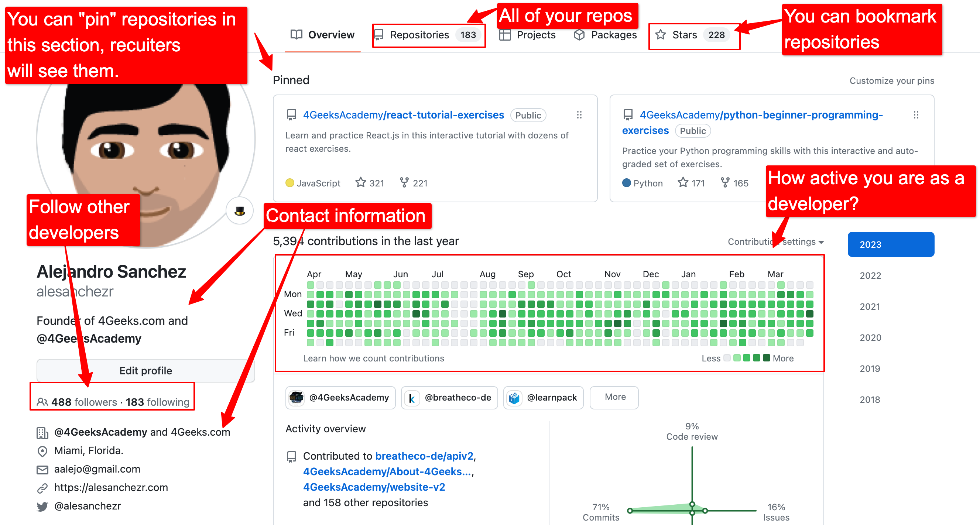
Task: Click the drag handle on python-beginner pin
Action: (916, 115)
